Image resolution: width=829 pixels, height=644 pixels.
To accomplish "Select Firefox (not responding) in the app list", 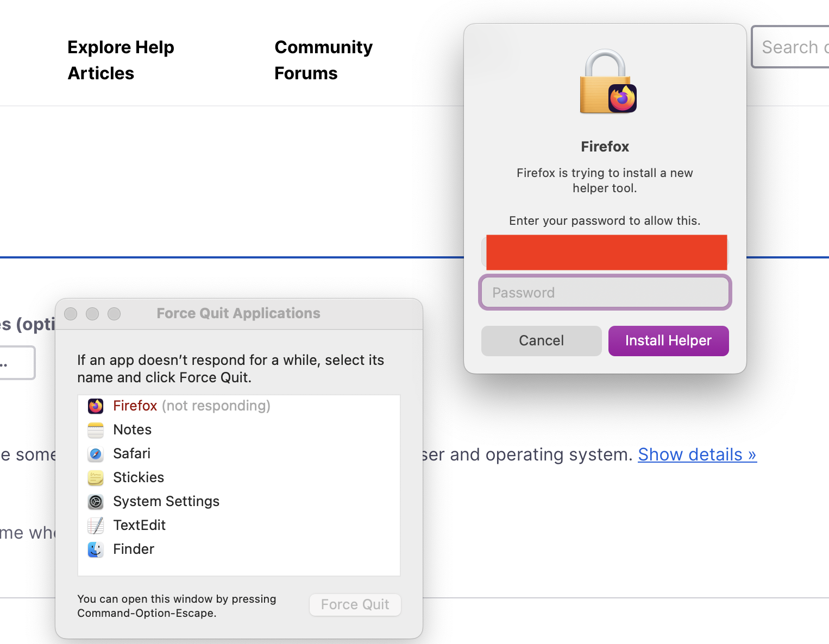I will [x=239, y=406].
